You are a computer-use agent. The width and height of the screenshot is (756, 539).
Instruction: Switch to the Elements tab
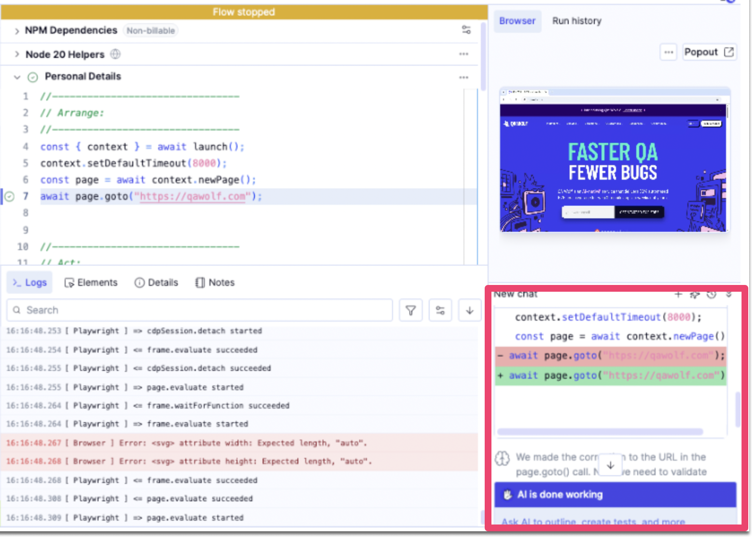pyautogui.click(x=91, y=283)
